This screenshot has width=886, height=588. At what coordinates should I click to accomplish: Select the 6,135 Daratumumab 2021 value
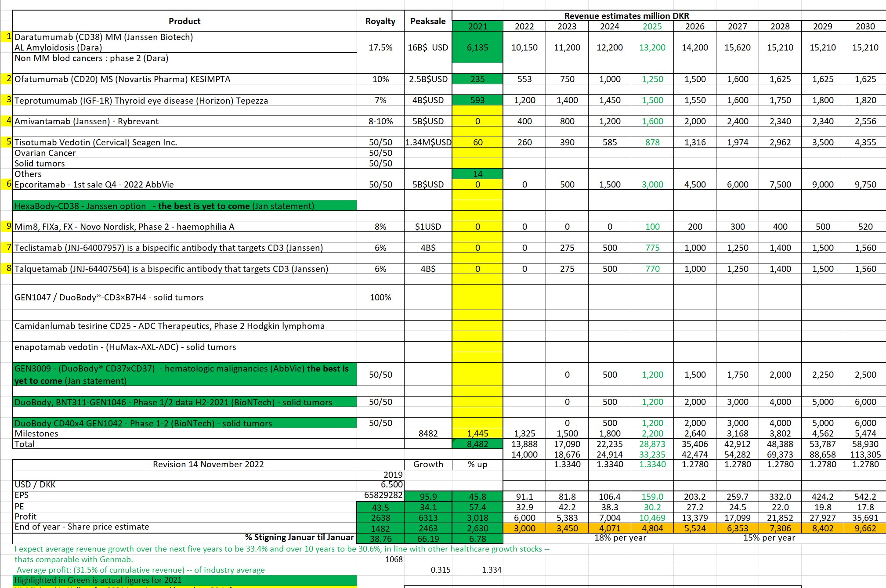(477, 47)
